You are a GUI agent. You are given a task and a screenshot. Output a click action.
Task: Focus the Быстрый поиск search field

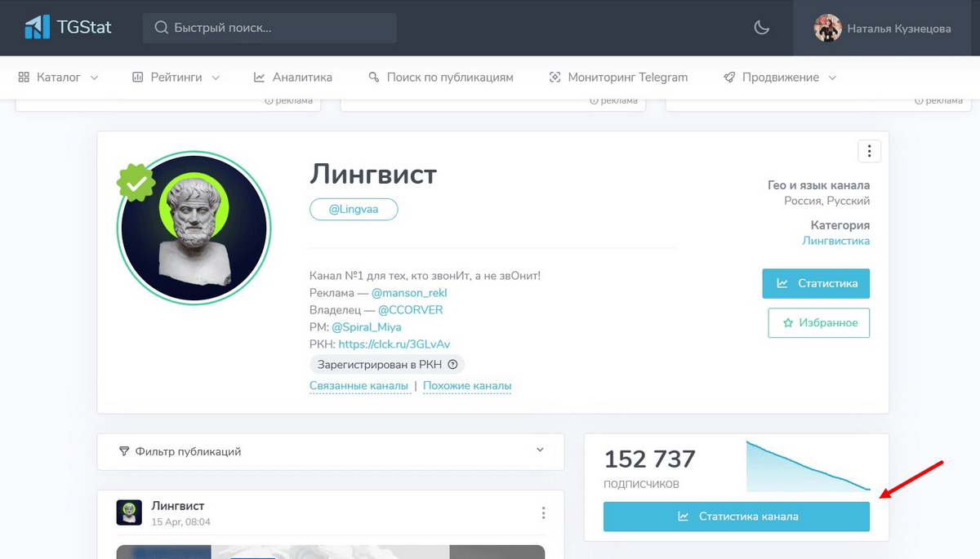pos(269,28)
